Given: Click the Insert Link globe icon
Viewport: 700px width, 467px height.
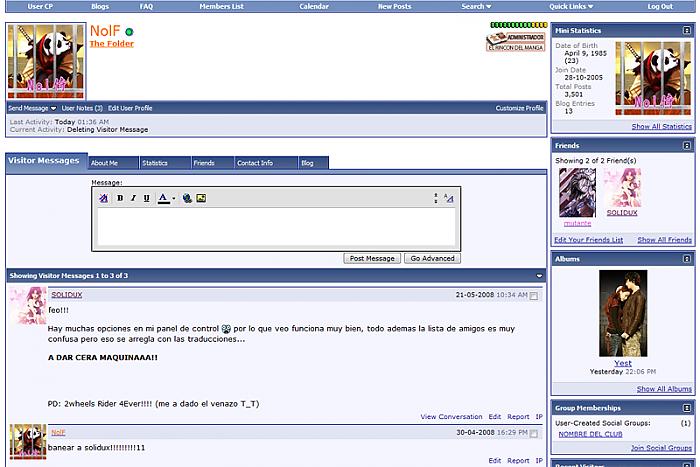Looking at the screenshot, I should coord(187,198).
